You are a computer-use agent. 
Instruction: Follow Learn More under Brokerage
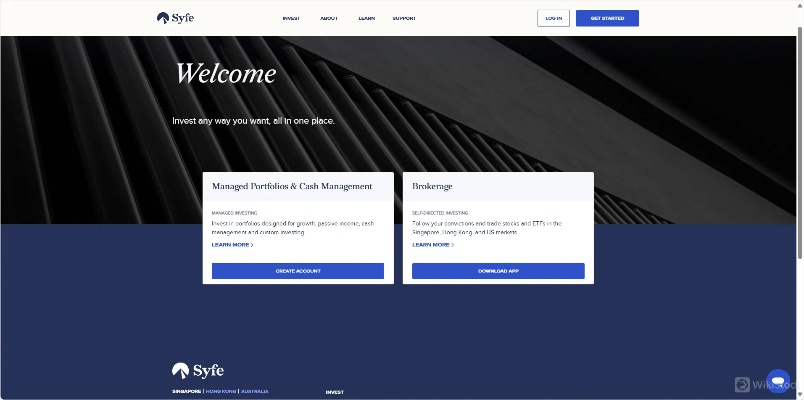pos(433,244)
